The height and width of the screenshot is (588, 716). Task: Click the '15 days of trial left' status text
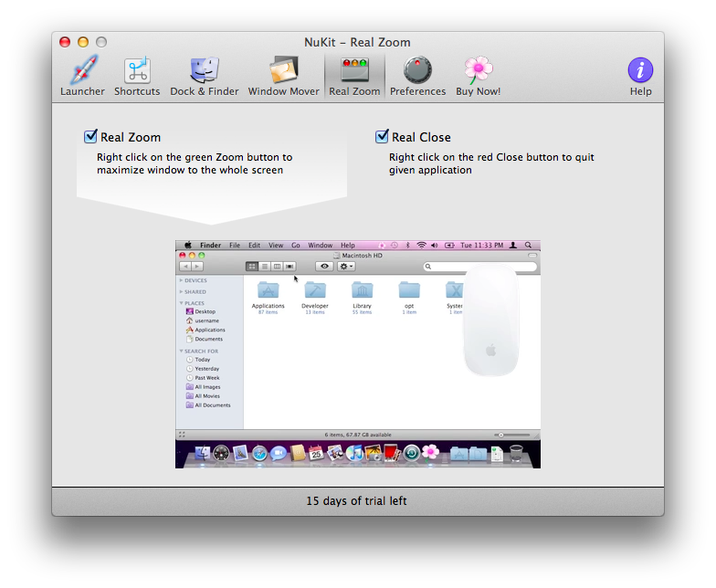point(356,500)
